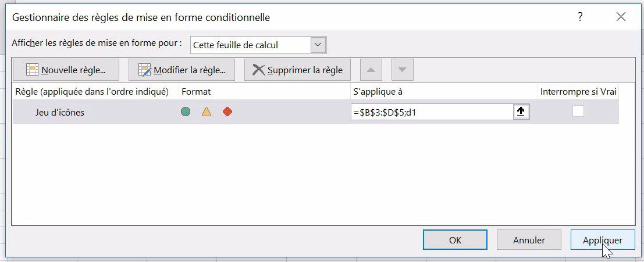Click the green circle format icon
This screenshot has height=262, width=644.
186,112
